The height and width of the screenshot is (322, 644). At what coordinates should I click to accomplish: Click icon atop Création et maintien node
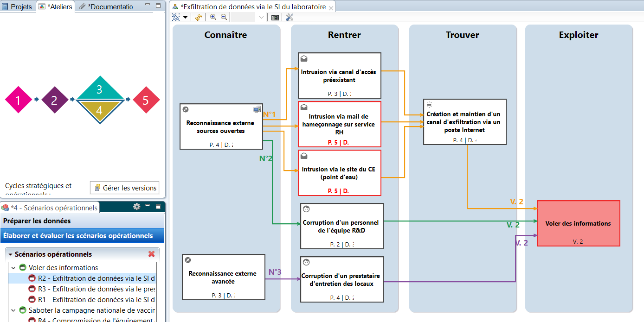click(x=429, y=105)
